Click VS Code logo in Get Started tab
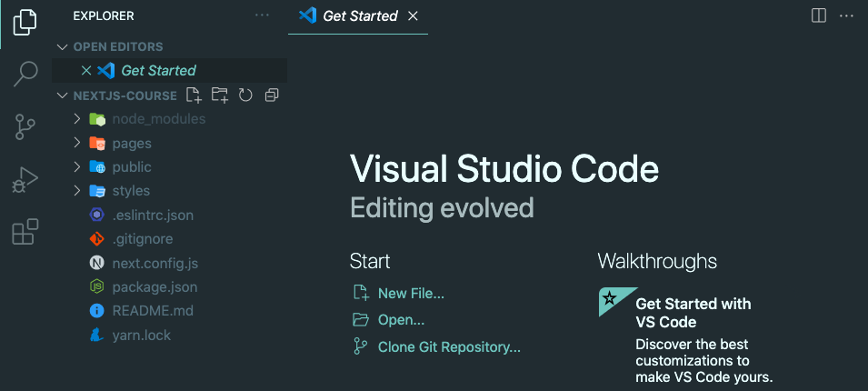This screenshot has width=868, height=391. 307,15
